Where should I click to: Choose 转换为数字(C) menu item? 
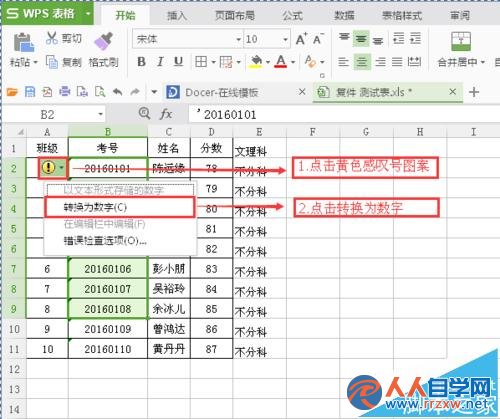pos(120,207)
